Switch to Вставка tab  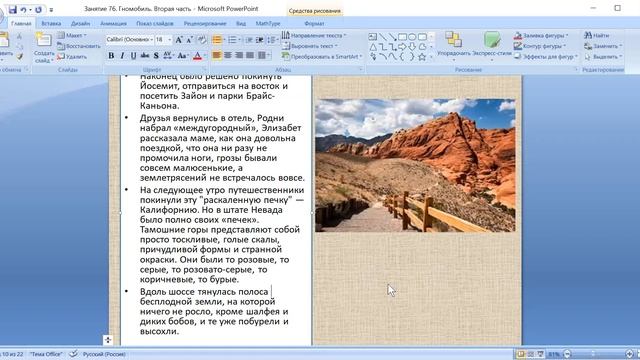point(51,24)
